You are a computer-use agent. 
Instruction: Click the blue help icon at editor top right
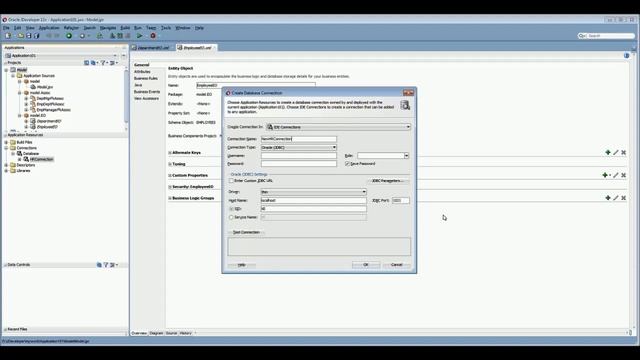click(x=627, y=56)
